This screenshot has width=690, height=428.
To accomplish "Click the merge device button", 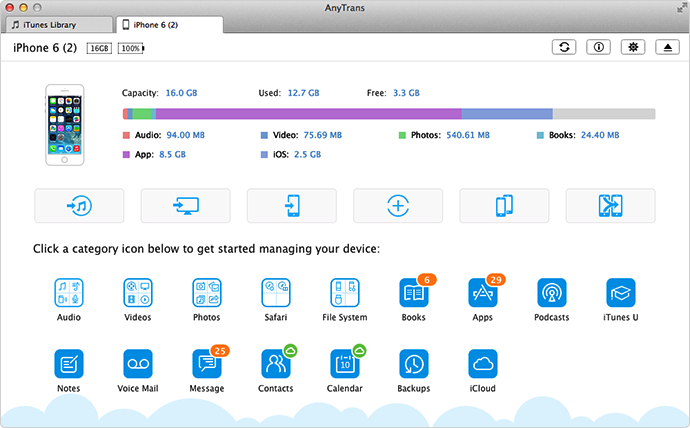I will pyautogui.click(x=611, y=206).
